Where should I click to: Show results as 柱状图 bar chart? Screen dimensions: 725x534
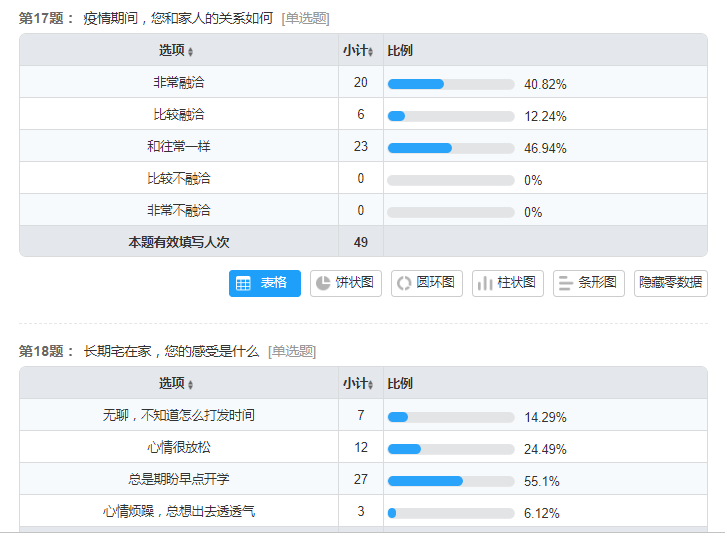(x=508, y=283)
